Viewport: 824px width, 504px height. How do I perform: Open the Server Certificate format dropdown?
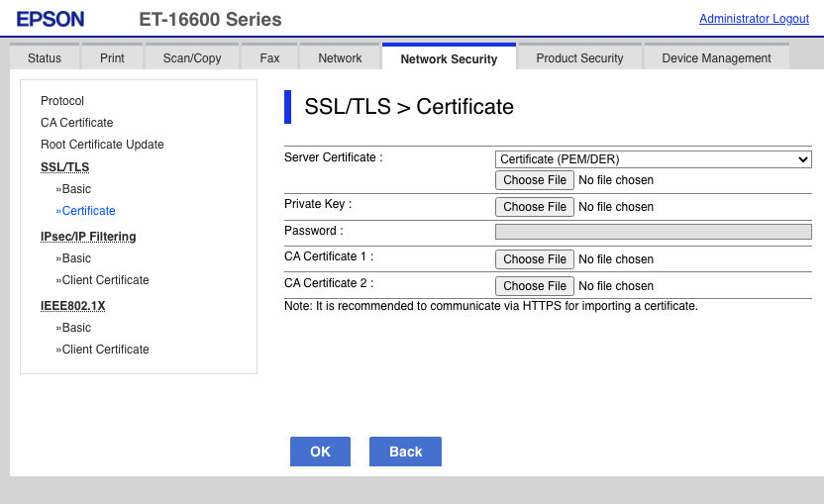[653, 159]
